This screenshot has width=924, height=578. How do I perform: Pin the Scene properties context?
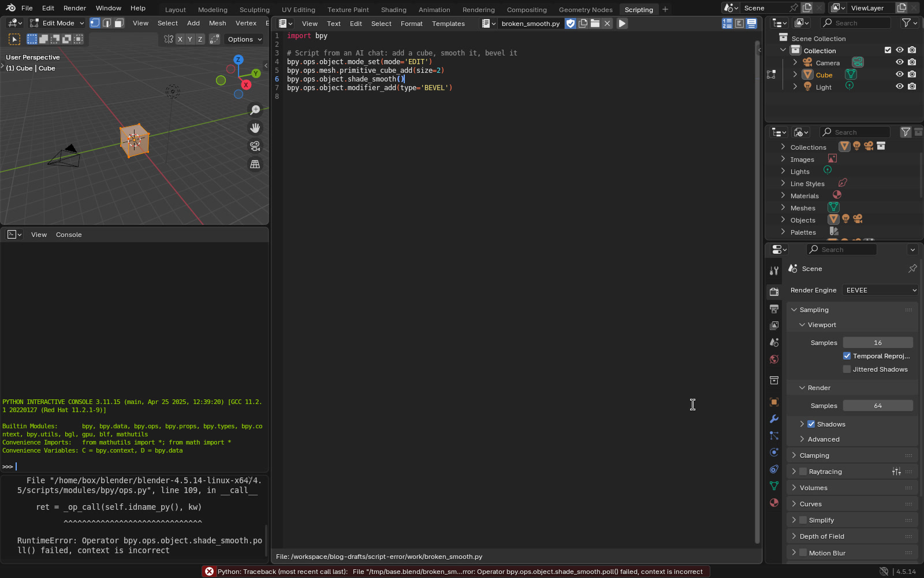coord(912,269)
